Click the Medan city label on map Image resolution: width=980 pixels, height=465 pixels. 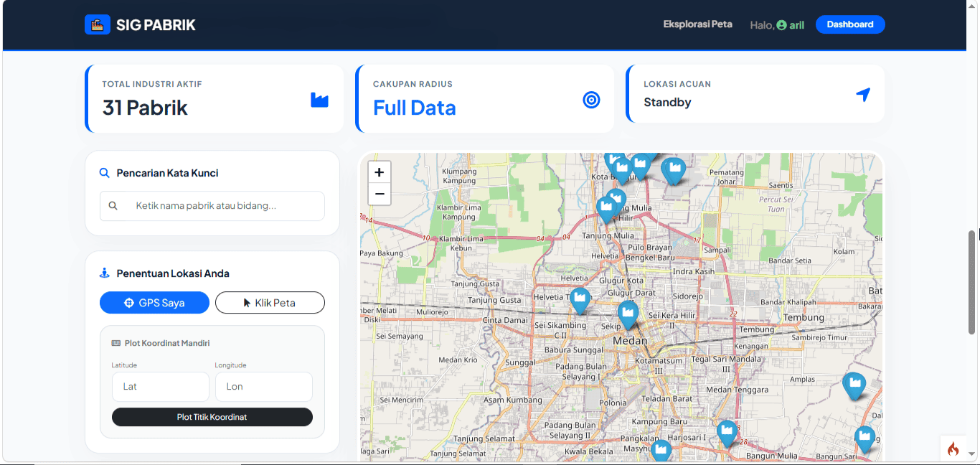630,341
